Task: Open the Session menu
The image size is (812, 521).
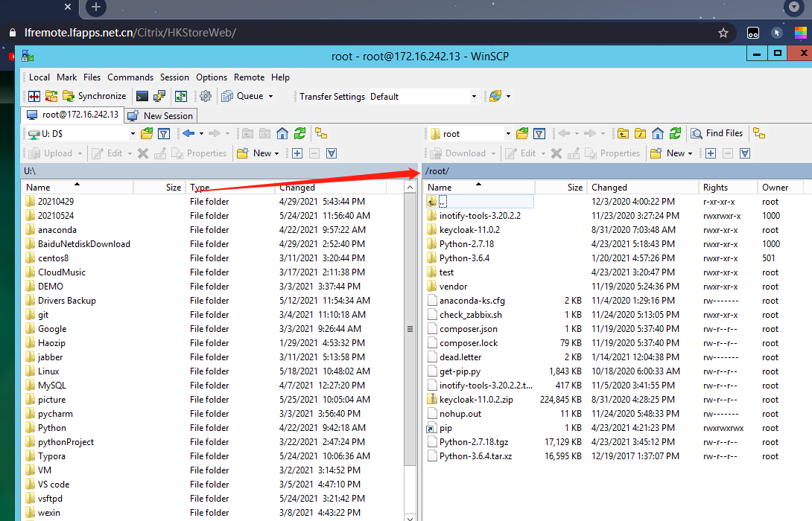Action: [174, 77]
